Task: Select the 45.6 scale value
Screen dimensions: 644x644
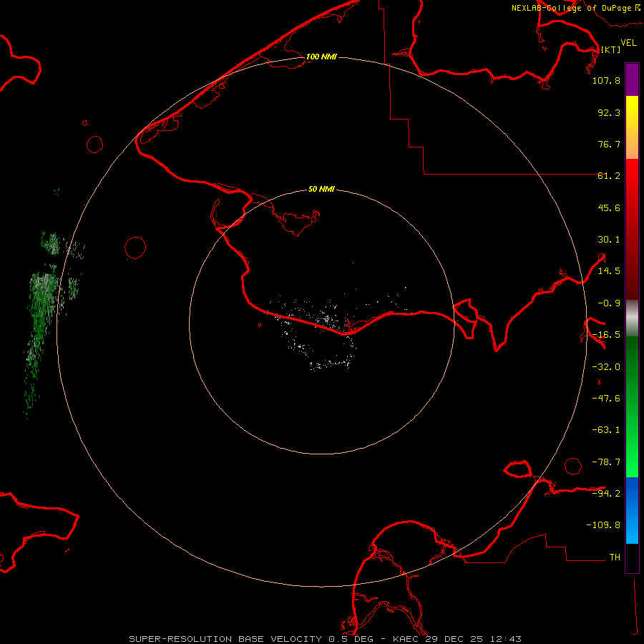Action: (609, 208)
